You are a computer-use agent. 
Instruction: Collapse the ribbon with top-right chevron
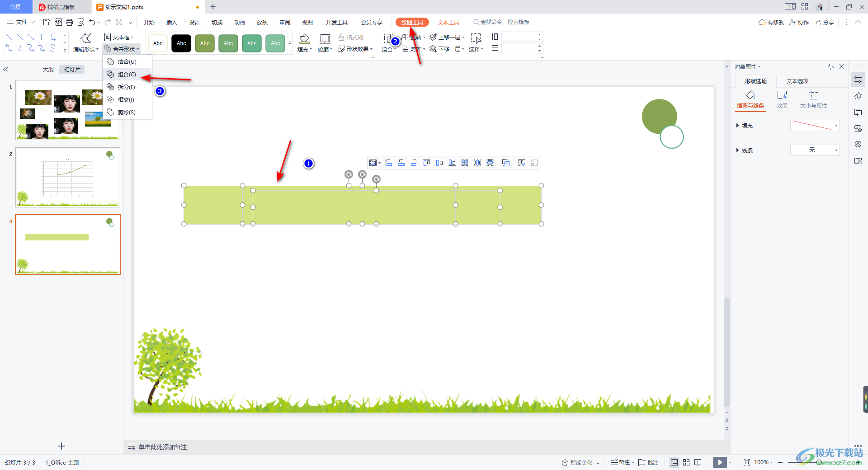(858, 22)
